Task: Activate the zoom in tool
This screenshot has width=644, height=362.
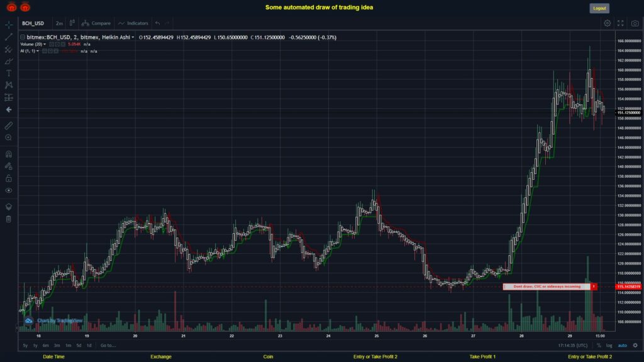Action: [x=9, y=138]
